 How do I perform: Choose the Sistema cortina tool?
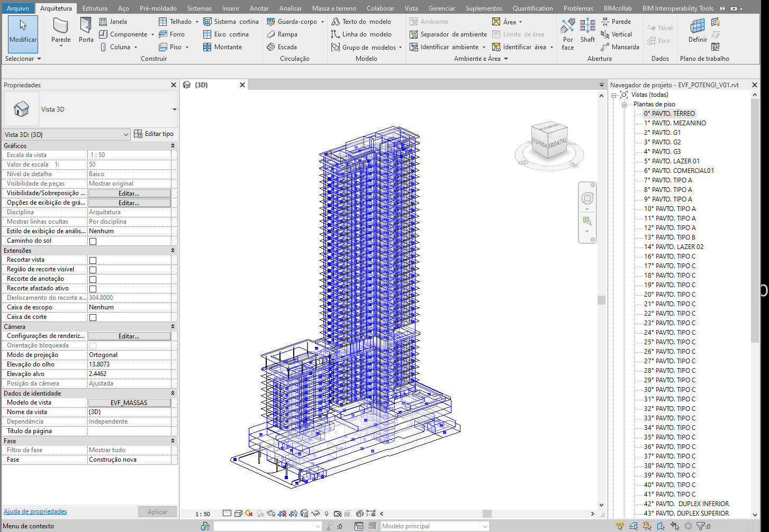[231, 22]
